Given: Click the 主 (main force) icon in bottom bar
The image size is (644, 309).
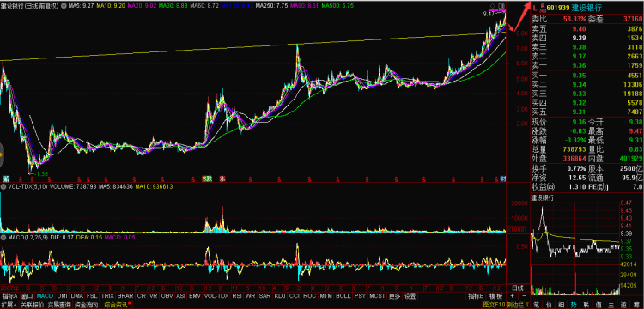Looking at the screenshot, I should click(611, 305).
